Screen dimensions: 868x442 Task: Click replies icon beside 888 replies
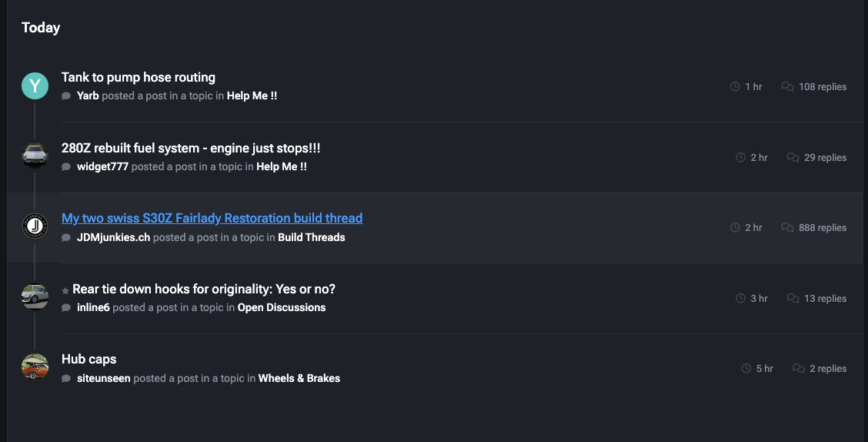787,228
